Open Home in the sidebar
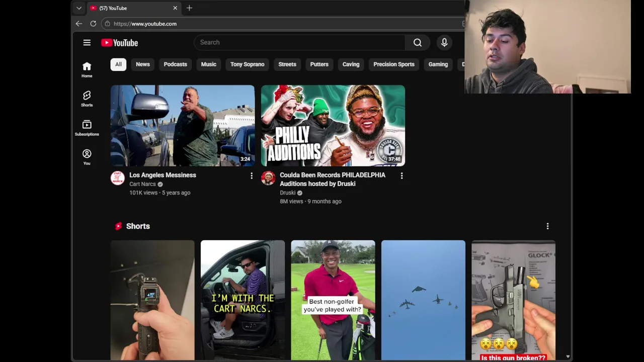644x362 pixels. 87,69
